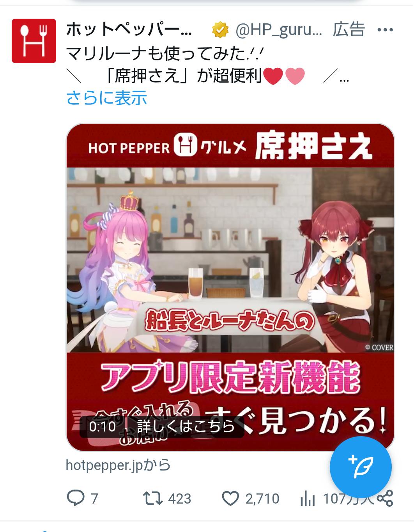The image size is (414, 532).
Task: Click the 0:10 video time badge
Action: point(103,426)
